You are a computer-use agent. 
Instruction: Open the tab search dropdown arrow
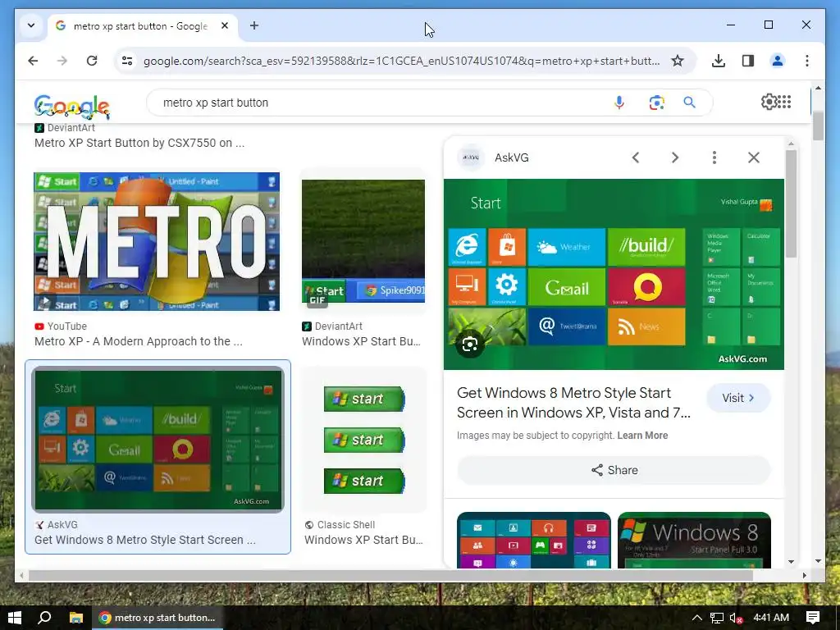[x=31, y=25]
